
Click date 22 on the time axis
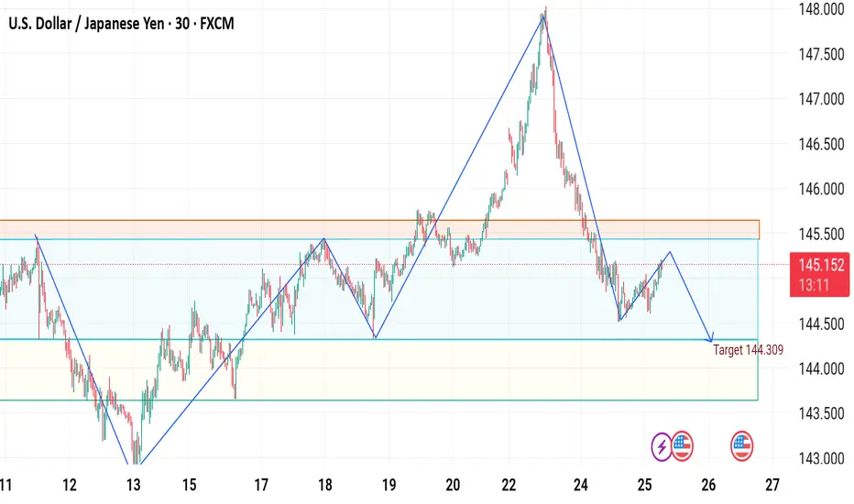[x=509, y=485]
